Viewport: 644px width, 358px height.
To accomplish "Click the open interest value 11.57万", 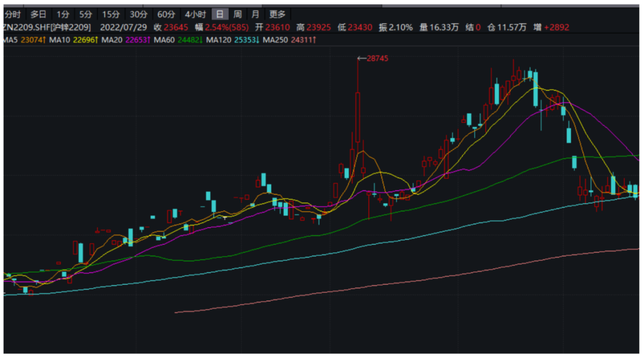I will pos(512,27).
